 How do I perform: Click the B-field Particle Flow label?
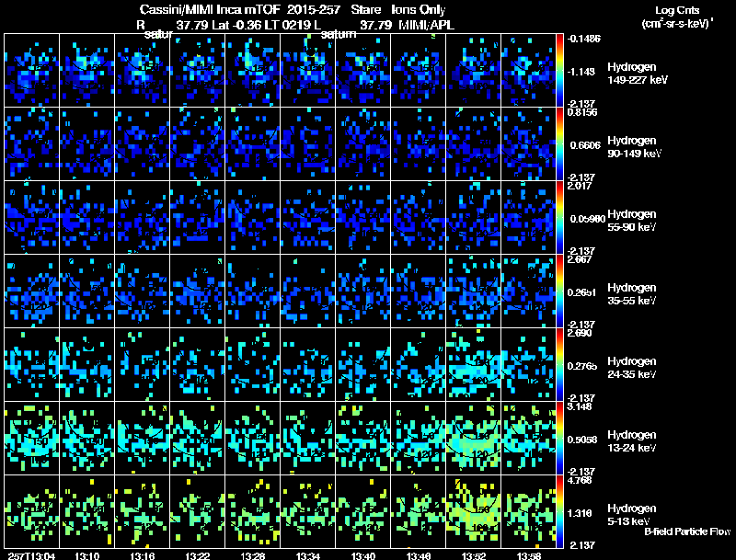point(687,531)
